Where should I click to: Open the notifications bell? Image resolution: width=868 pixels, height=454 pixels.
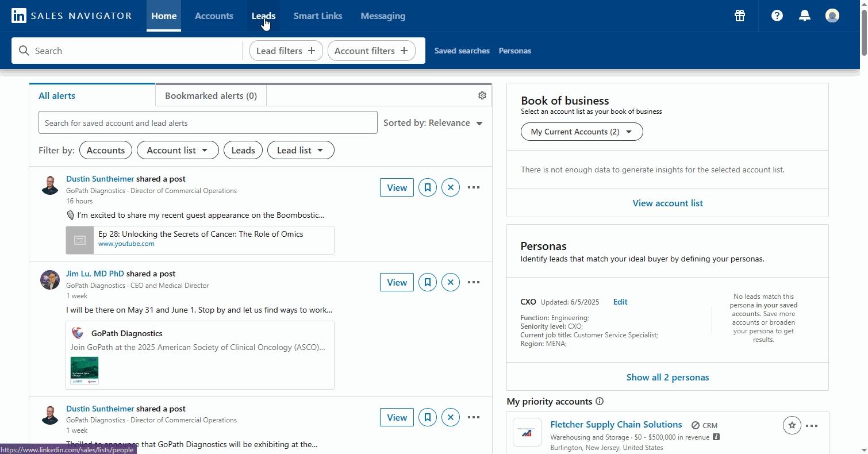[x=805, y=16]
